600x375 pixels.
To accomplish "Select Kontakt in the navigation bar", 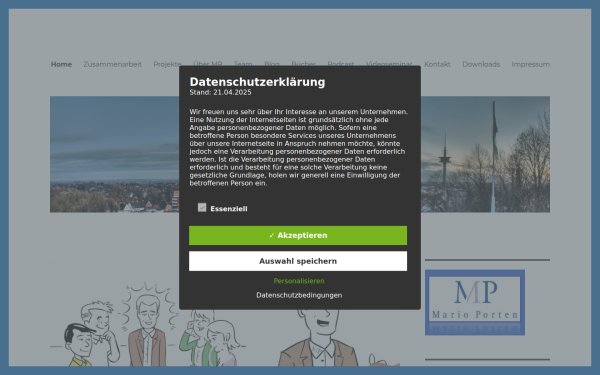I will pos(437,64).
